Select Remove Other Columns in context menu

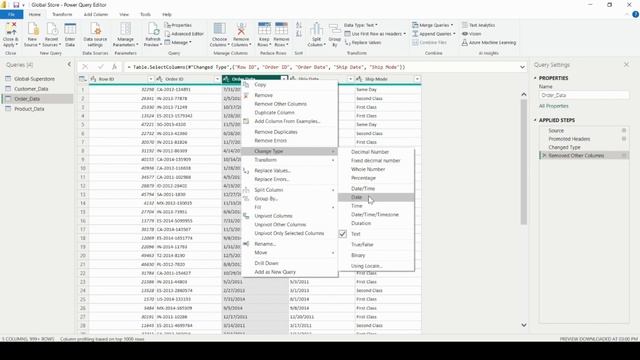(x=280, y=104)
